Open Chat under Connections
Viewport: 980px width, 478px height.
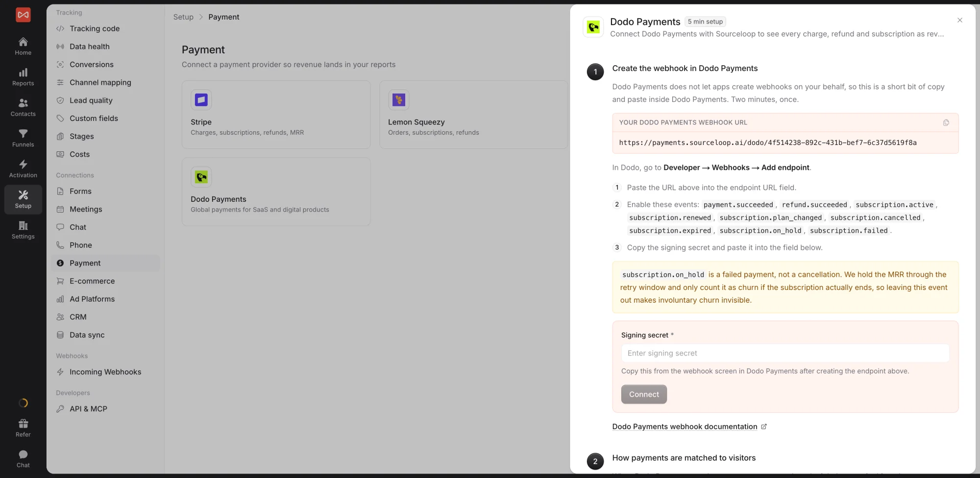tap(105, 227)
